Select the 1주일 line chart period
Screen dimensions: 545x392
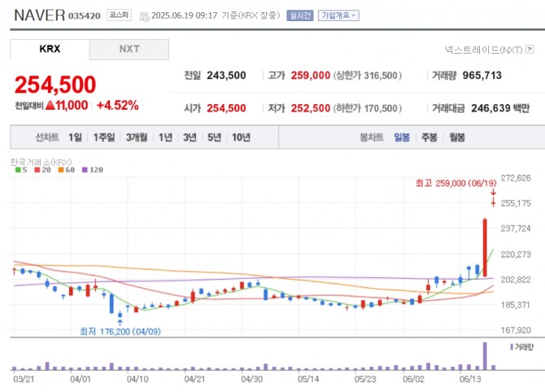pyautogui.click(x=104, y=137)
